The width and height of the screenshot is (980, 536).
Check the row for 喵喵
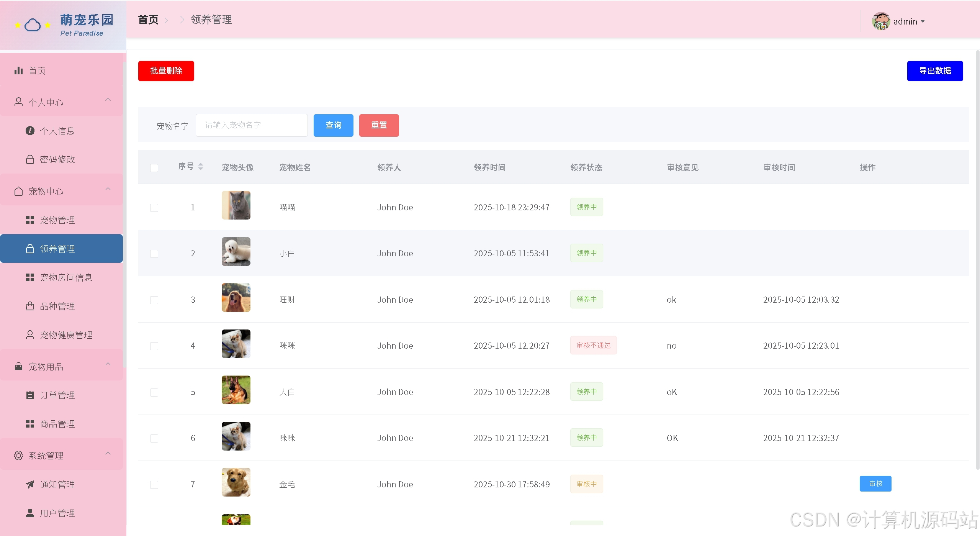pyautogui.click(x=154, y=208)
